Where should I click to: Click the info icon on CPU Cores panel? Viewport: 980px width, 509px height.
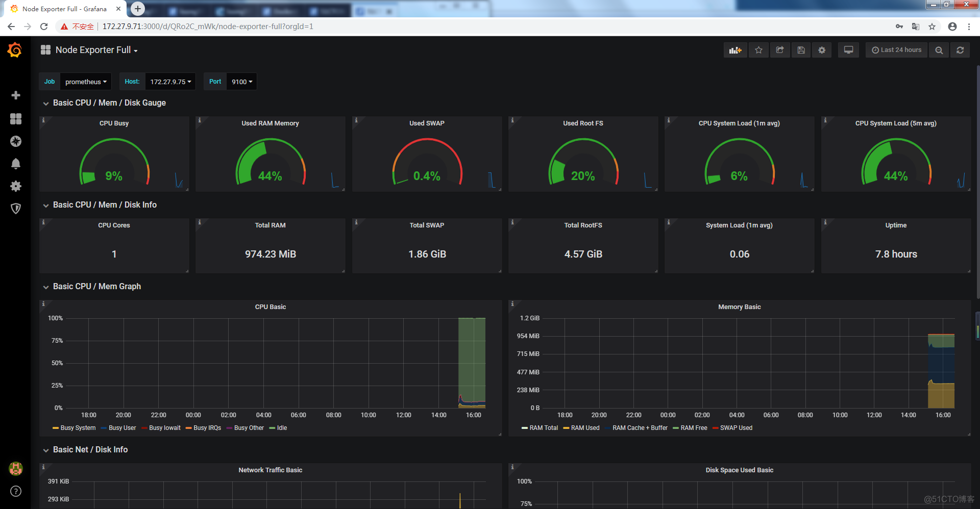[43, 222]
